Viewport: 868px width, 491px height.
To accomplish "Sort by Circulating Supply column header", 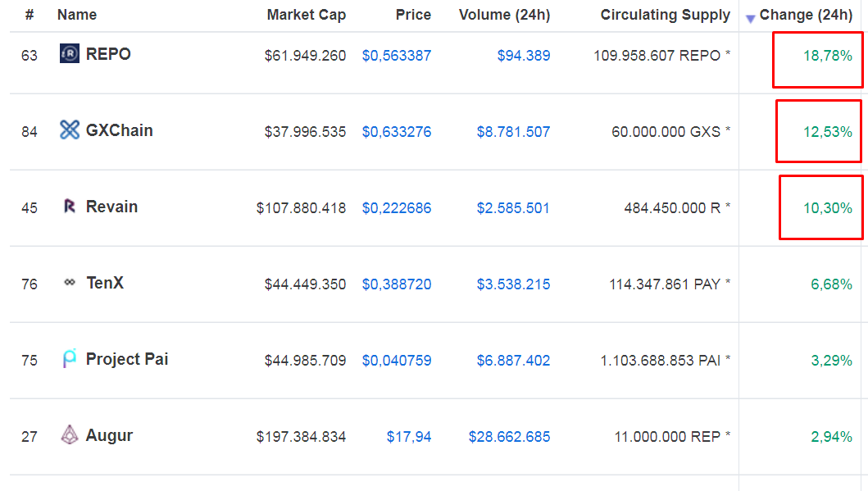I will pos(666,15).
